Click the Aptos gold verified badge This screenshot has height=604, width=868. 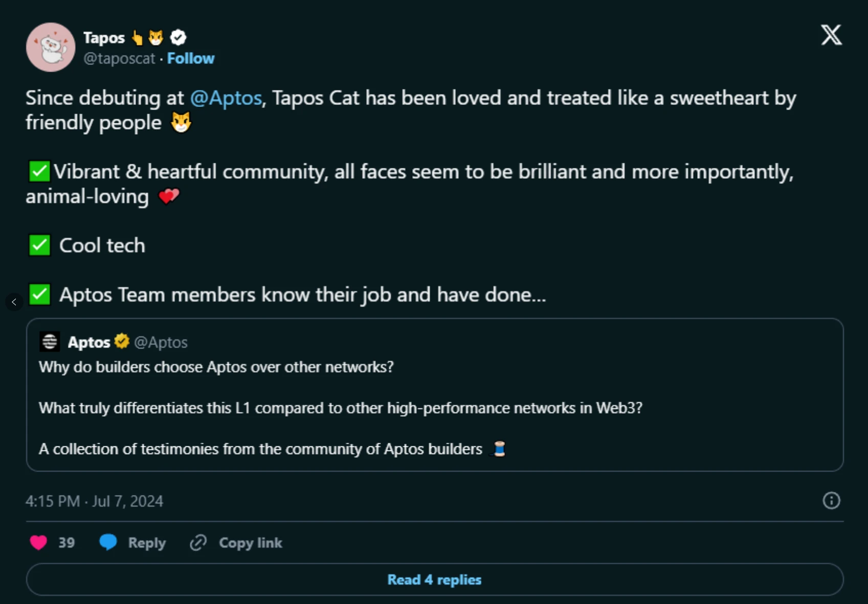click(122, 341)
